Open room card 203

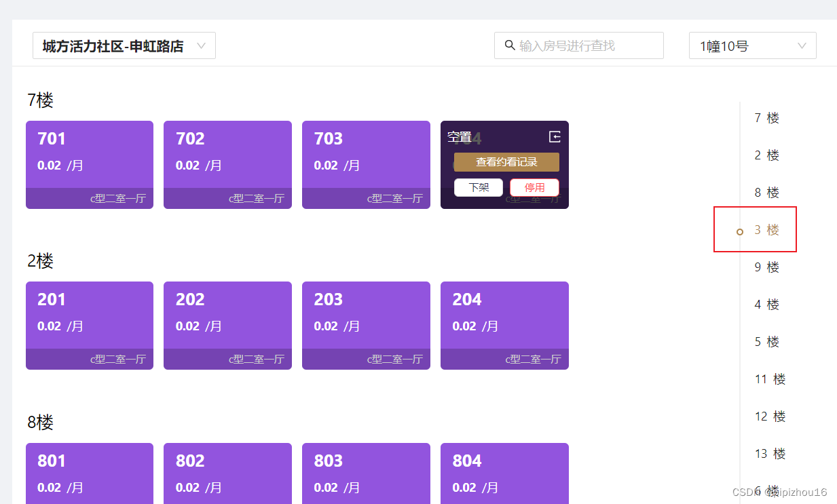pos(367,326)
